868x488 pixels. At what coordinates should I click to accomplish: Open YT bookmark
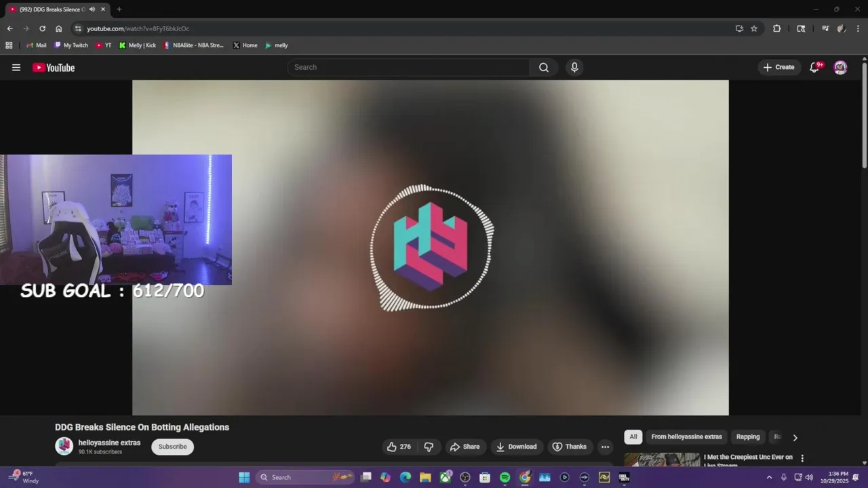pos(104,45)
